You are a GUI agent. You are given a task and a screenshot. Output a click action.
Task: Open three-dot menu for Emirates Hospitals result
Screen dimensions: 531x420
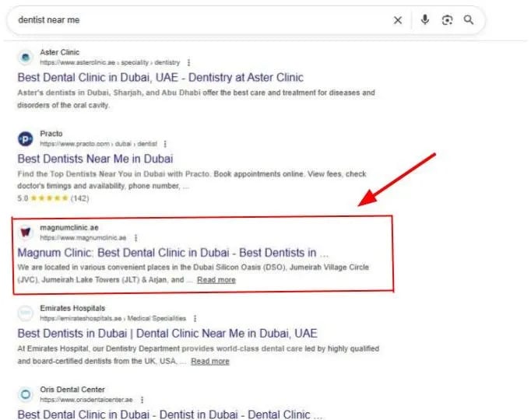[195, 319]
